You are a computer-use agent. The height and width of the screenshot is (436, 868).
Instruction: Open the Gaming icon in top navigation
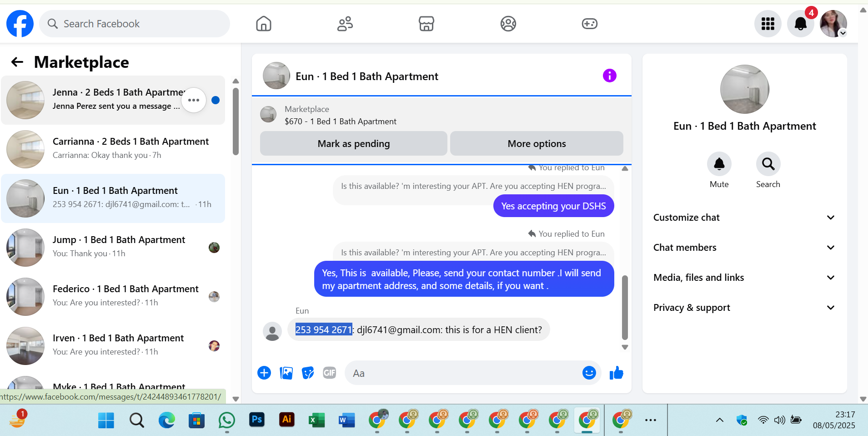590,24
